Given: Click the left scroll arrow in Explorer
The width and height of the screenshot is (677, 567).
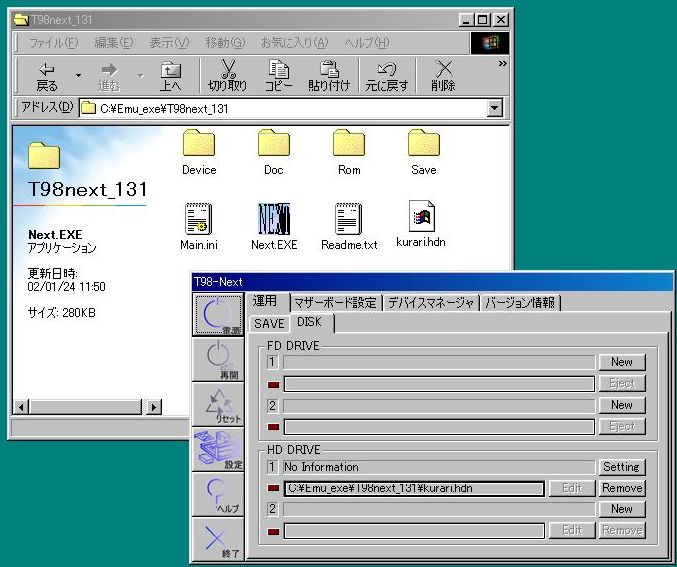Looking at the screenshot, I should 21,407.
